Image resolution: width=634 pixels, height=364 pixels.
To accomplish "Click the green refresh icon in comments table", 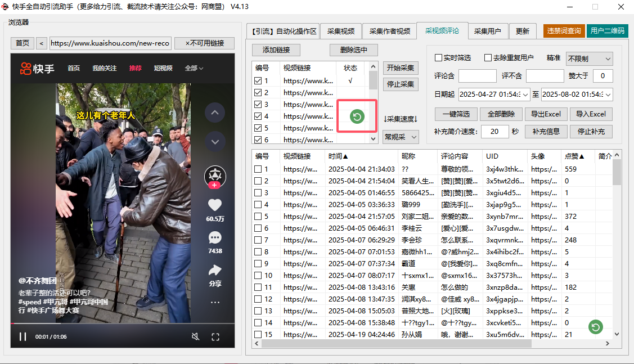I will coord(596,327).
